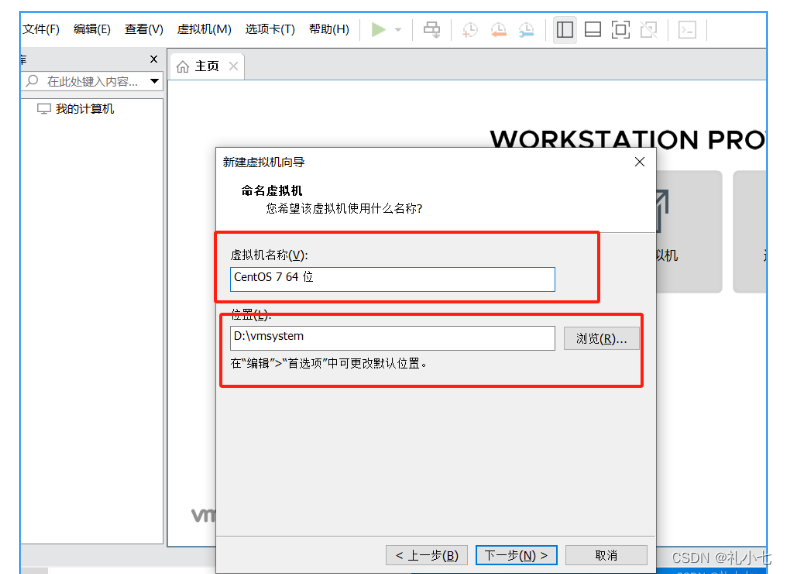Expand the power options dropdown arrow
This screenshot has height=574, width=787.
pyautogui.click(x=398, y=30)
